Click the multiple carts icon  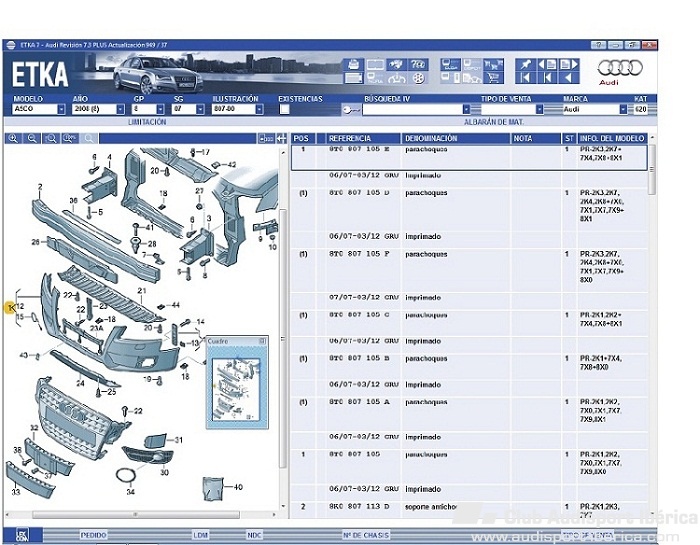(x=493, y=64)
